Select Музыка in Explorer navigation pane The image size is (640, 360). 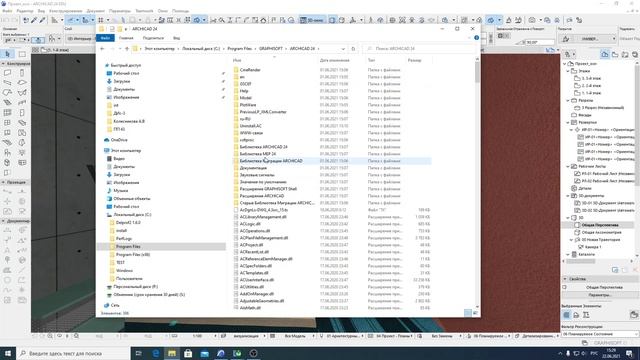pos(120,191)
